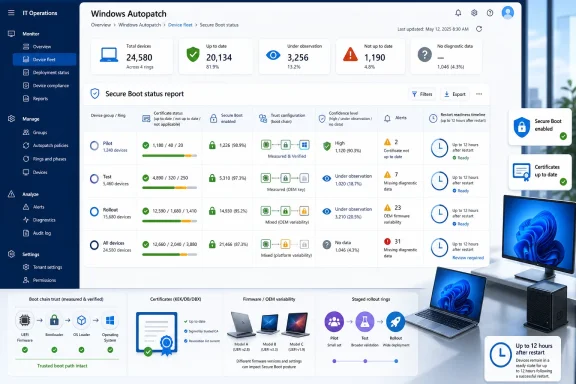Click the All devices row certificate progress bar
The width and height of the screenshot is (576, 384).
tap(169, 254)
